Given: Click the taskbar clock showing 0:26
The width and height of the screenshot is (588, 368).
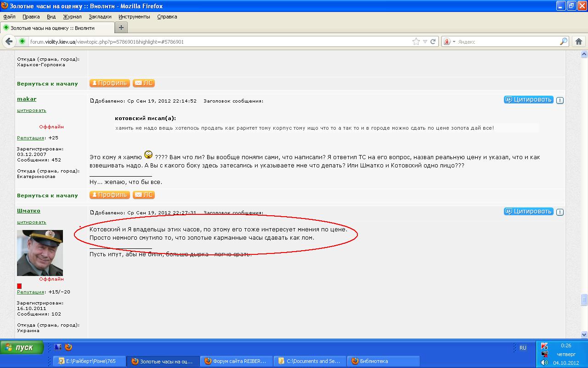Looking at the screenshot, I should [x=566, y=345].
